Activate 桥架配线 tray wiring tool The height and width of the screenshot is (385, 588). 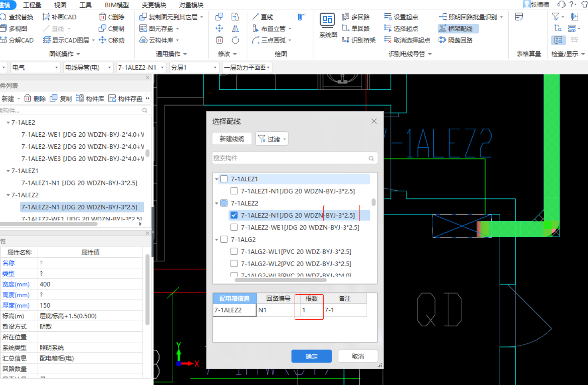pos(458,29)
